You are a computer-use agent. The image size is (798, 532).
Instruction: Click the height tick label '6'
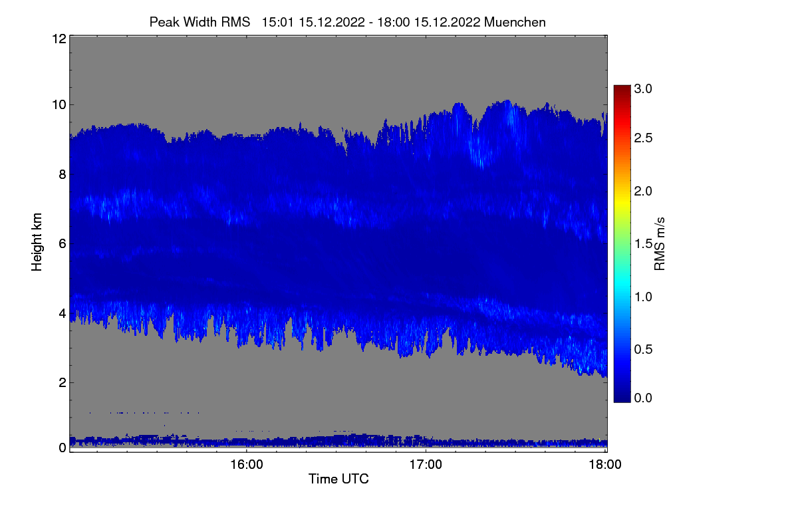click(x=62, y=243)
